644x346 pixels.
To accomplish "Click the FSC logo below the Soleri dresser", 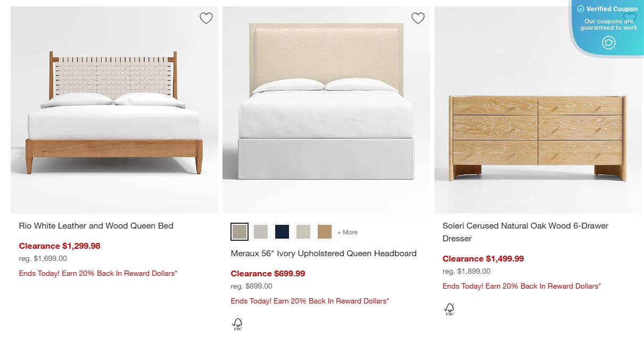I will click(449, 308).
